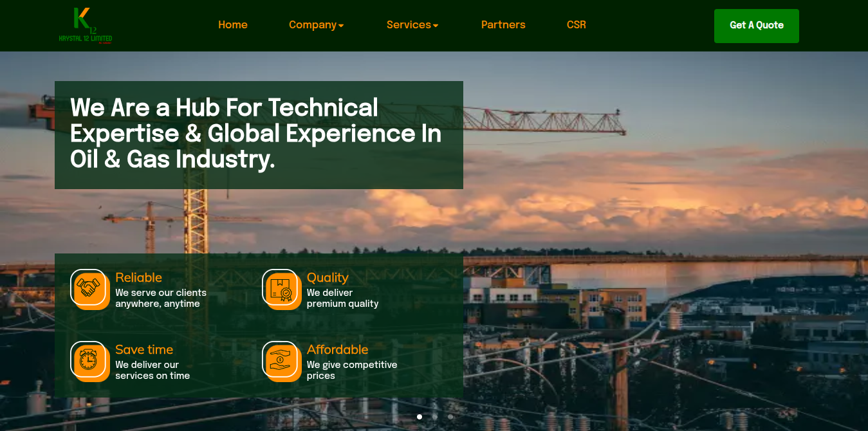Jump to the third carousel slide dot
Screen dimensions: 868x431
click(450, 417)
